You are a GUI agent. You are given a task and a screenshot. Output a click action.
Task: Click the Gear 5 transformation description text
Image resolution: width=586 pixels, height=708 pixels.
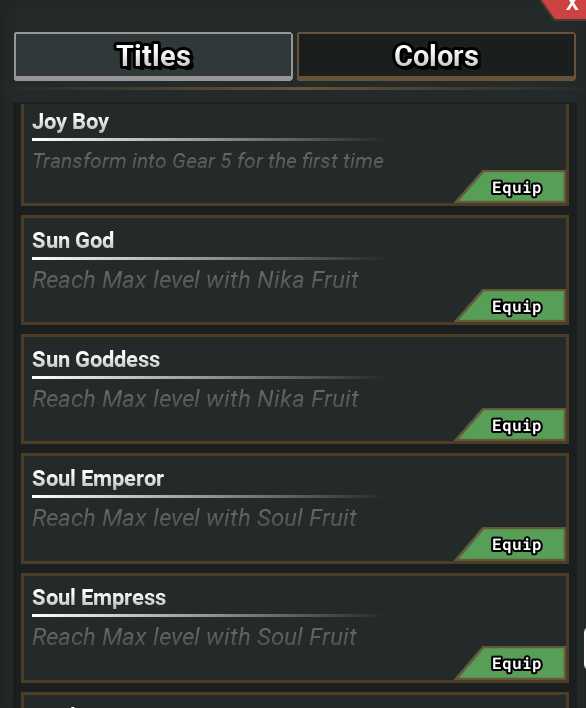tap(208, 161)
